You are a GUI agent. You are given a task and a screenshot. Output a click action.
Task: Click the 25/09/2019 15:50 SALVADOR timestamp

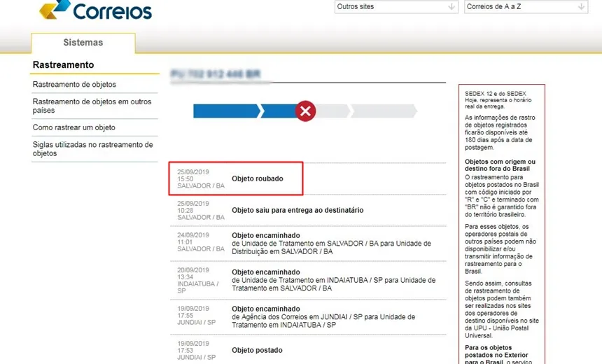[x=201, y=179]
